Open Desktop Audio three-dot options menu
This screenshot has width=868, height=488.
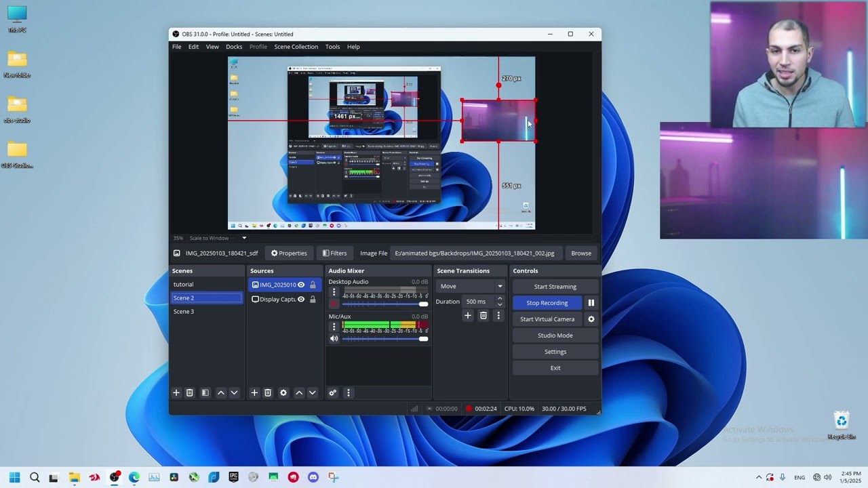334,292
